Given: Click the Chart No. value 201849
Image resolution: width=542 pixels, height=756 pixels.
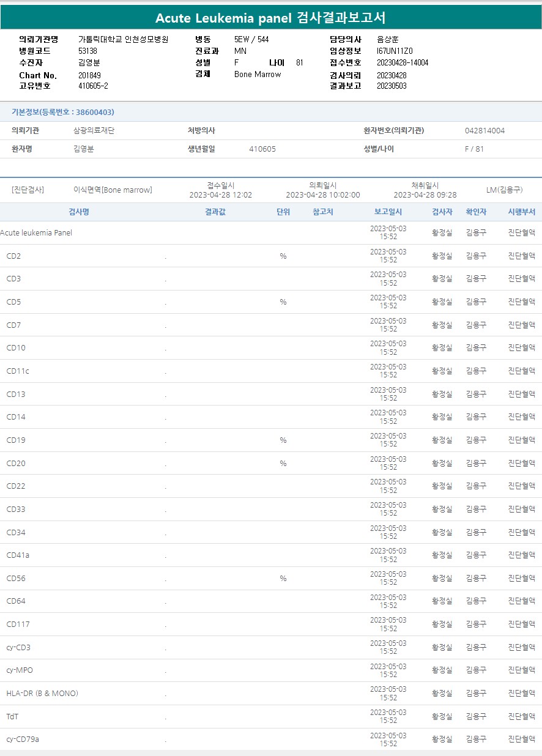Looking at the screenshot, I should (x=91, y=75).
